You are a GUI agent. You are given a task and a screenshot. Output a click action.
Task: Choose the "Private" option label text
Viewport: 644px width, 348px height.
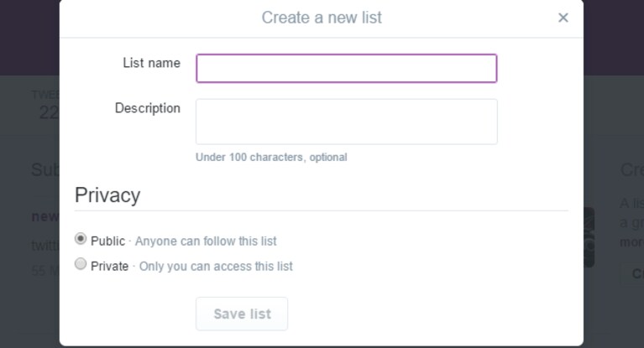(110, 267)
